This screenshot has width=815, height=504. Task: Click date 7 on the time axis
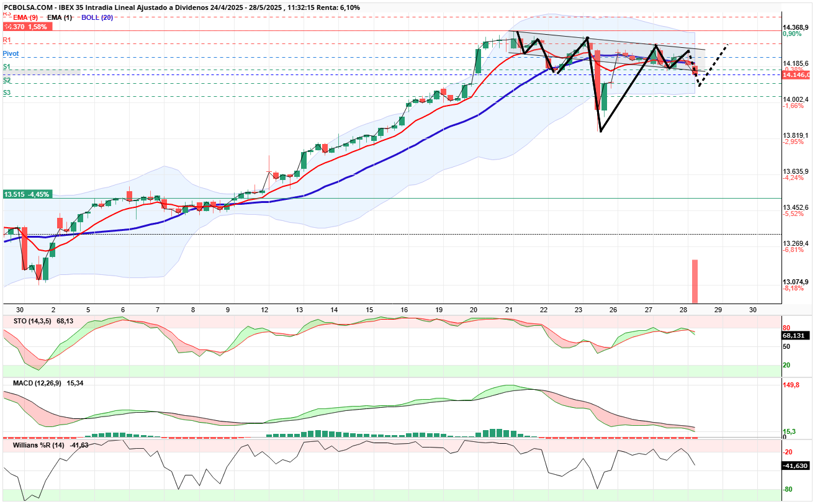pos(158,310)
